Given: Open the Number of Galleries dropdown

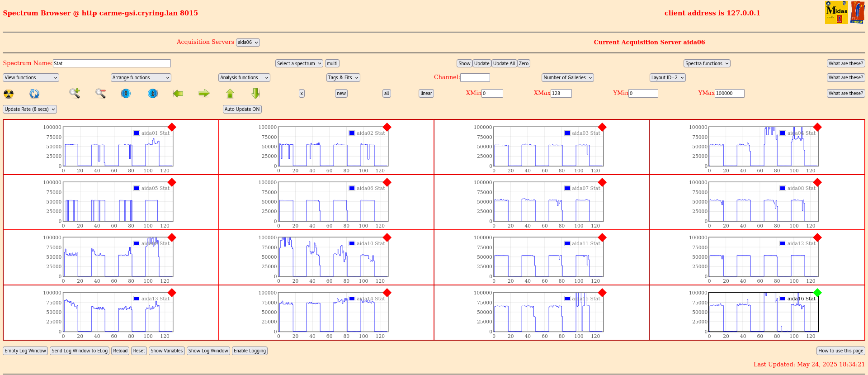Looking at the screenshot, I should 567,78.
